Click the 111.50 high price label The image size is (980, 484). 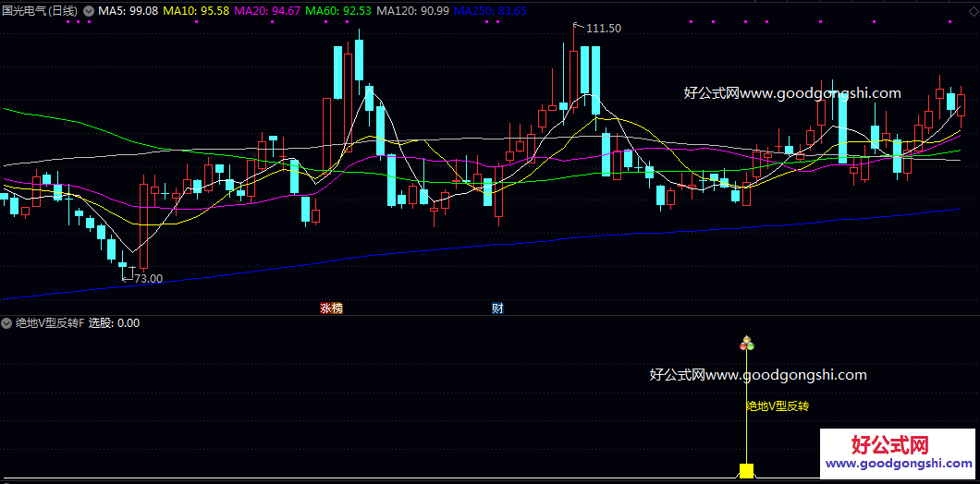(603, 29)
